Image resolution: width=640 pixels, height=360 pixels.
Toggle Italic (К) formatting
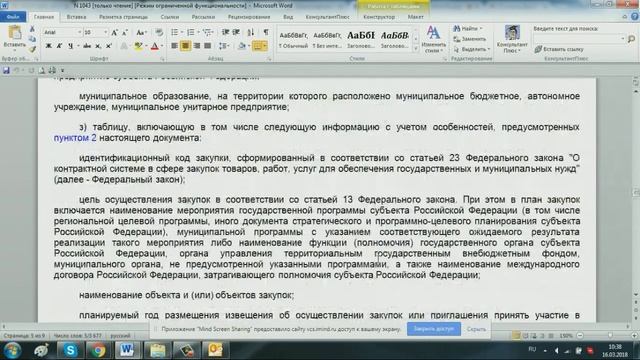(59, 46)
